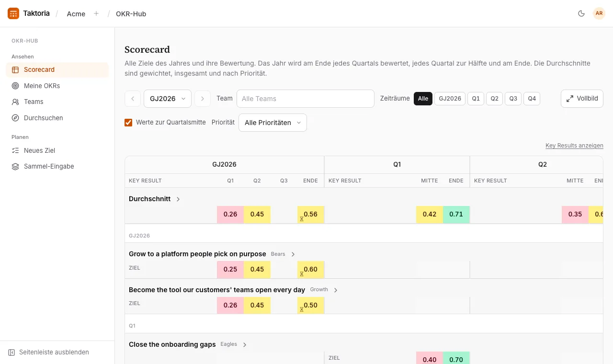
Task: Toggle dark mode moon icon
Action: 581,13
